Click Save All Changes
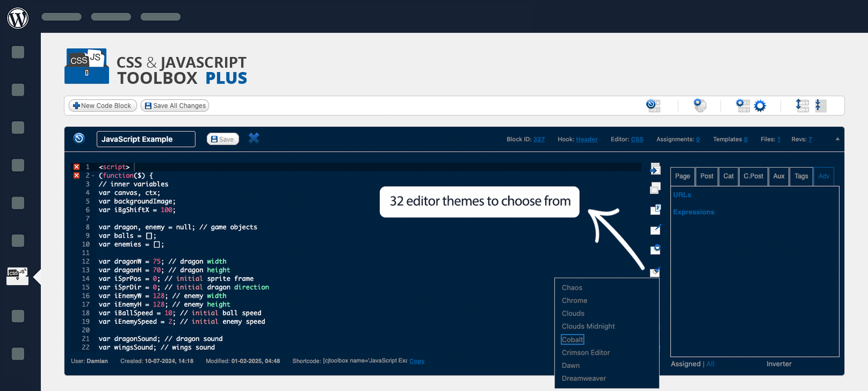868x391 pixels. (175, 106)
